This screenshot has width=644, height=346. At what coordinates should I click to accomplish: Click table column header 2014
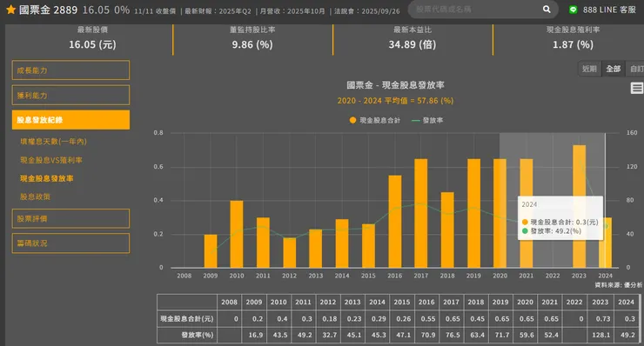coord(377,302)
